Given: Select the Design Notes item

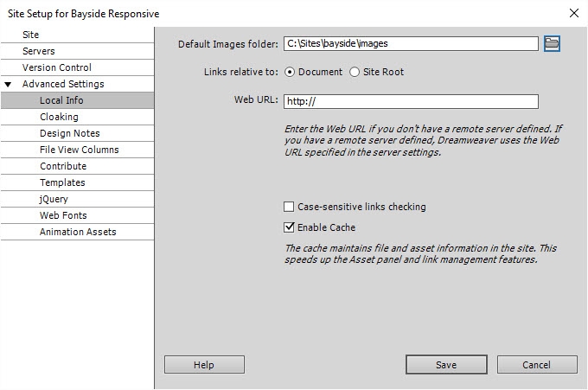Looking at the screenshot, I should [69, 133].
